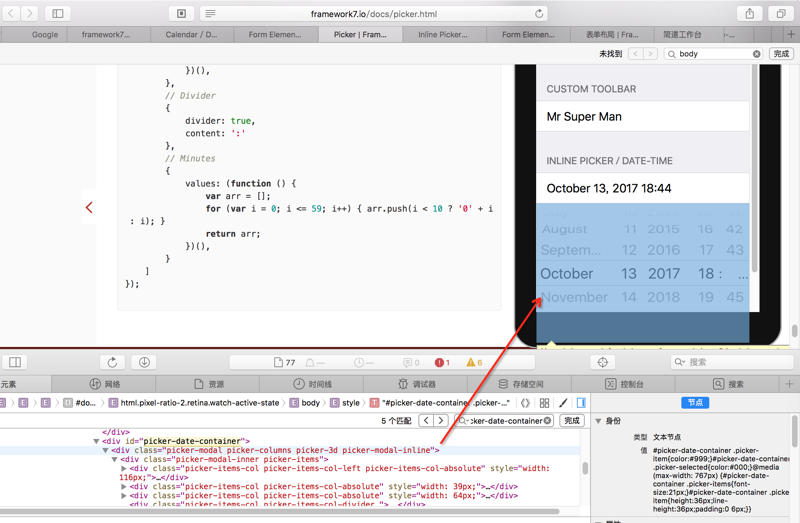Go to previous page-find match arrow

click(635, 54)
